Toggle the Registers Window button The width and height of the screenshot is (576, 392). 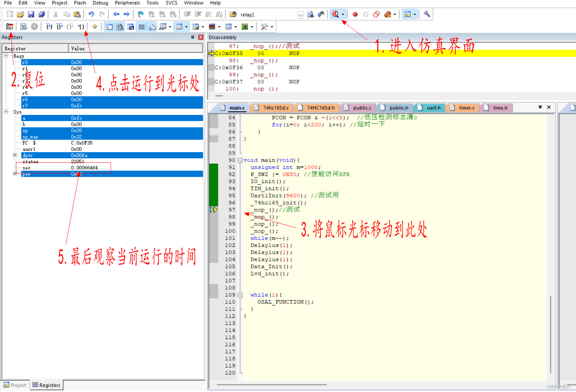click(x=142, y=27)
